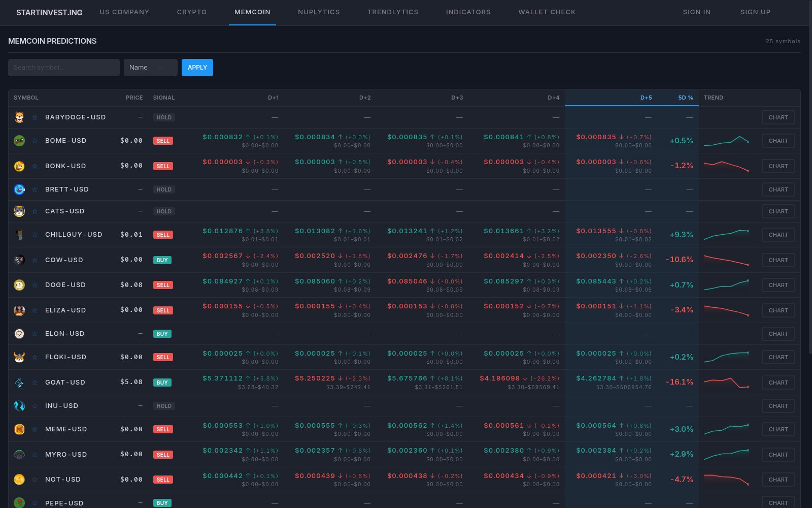The width and height of the screenshot is (812, 508).
Task: Click the CATS-USD coin icon
Action: (x=19, y=211)
